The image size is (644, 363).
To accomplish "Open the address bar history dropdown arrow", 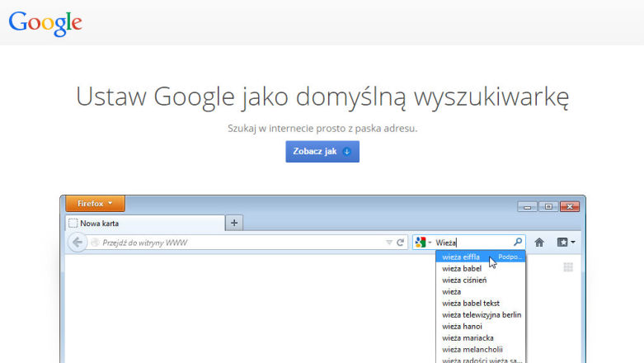I will coord(389,243).
